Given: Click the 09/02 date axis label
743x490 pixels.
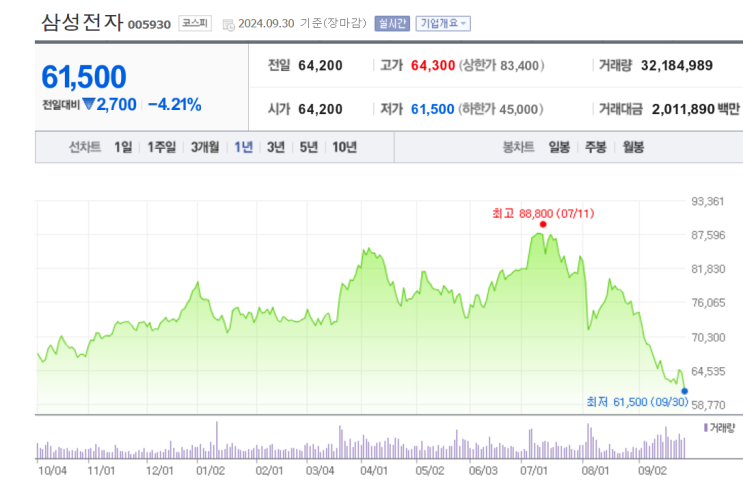Looking at the screenshot, I should [x=652, y=471].
